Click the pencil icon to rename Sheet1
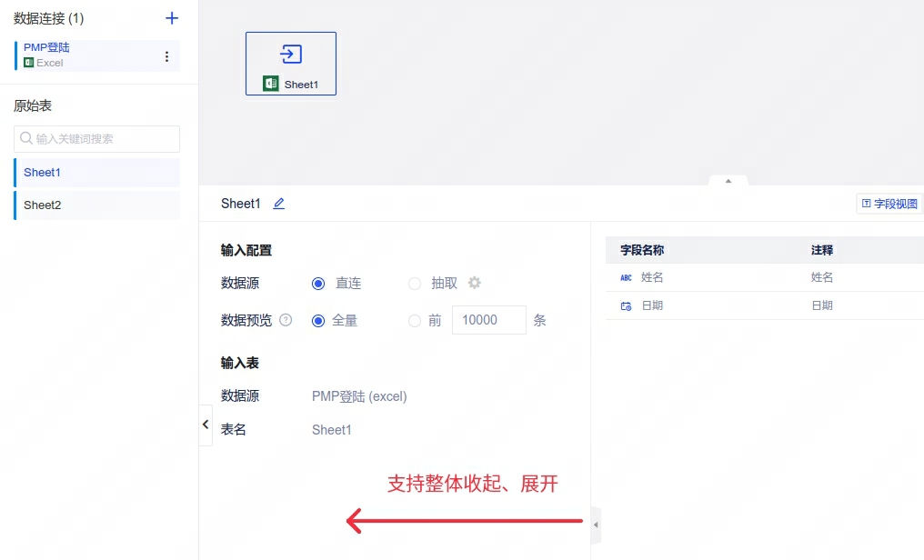The height and width of the screenshot is (560, 924). coord(279,204)
